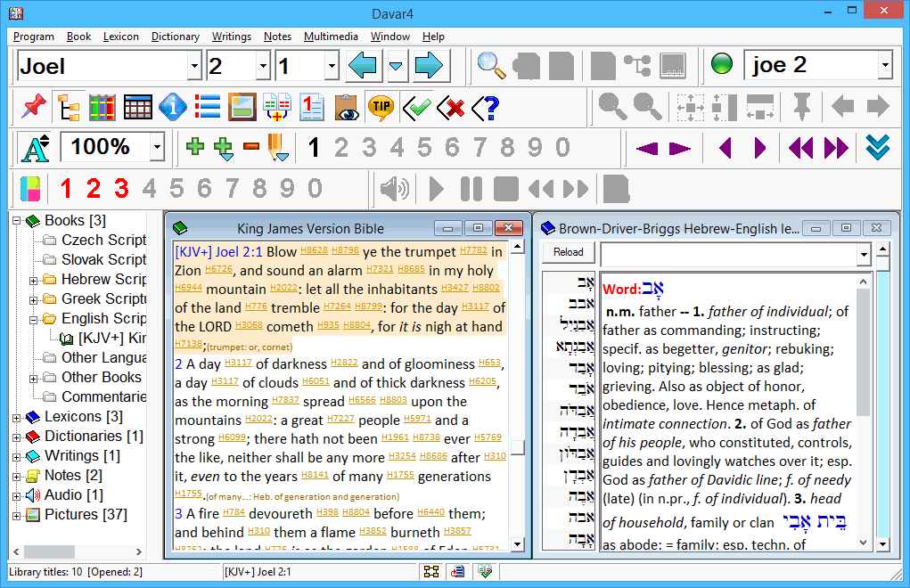Click the library tree horizontal scrollbar
The width and height of the screenshot is (910, 588).
coord(78,551)
